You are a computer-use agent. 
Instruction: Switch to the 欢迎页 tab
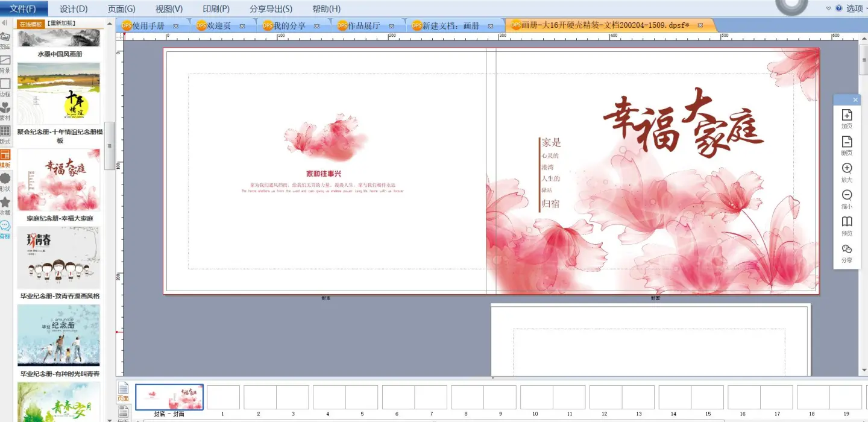click(219, 26)
